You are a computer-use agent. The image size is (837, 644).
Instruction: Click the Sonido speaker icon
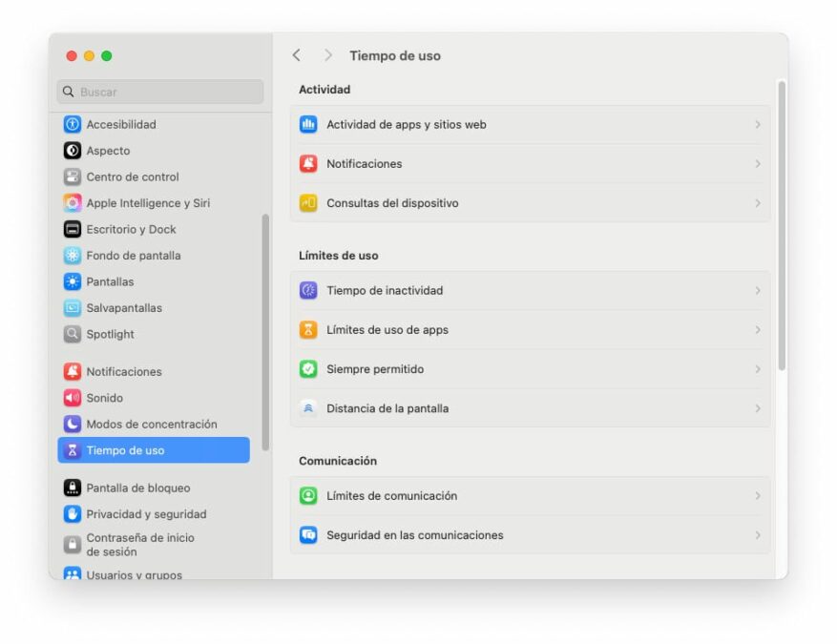(x=73, y=398)
